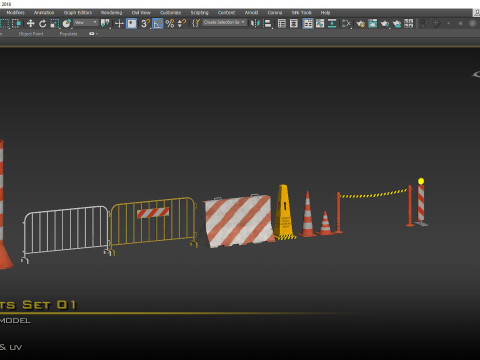Switch to the Populate ribbon tab
Viewport: 480px width, 360px height.
point(68,34)
